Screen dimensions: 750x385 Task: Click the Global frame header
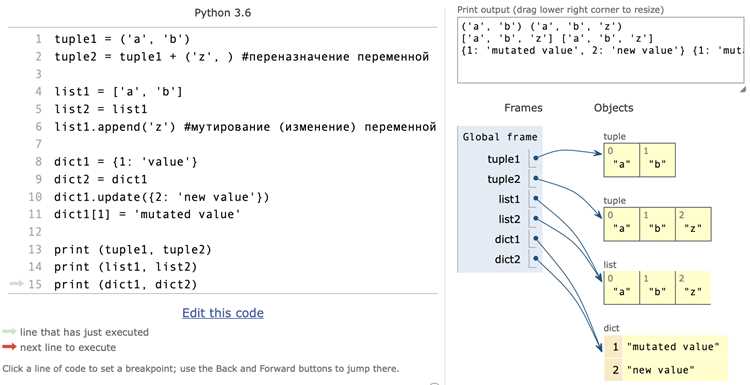[x=500, y=137]
